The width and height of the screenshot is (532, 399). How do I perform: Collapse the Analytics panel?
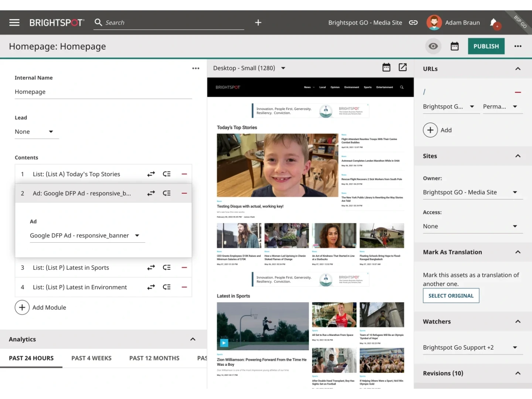pyautogui.click(x=192, y=339)
